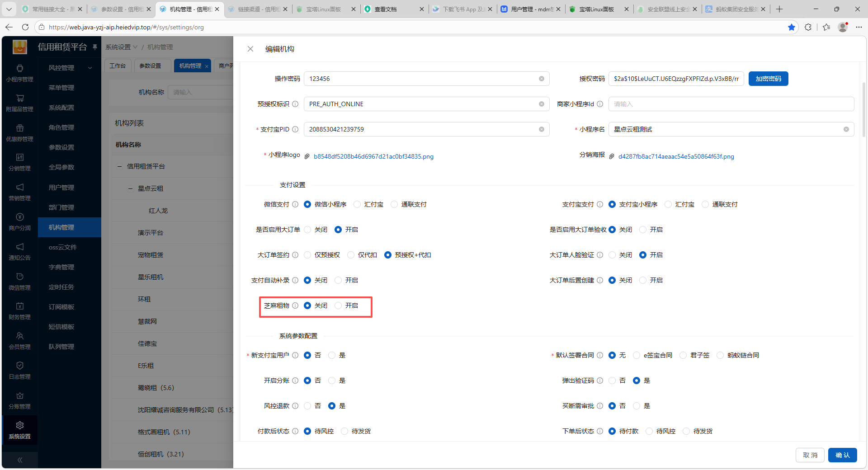
Task: Click the 分账管理 sidebar icon
Action: (20, 401)
